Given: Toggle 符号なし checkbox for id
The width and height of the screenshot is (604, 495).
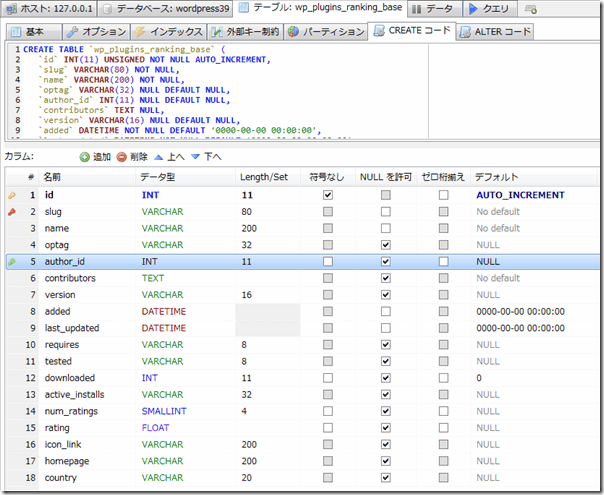Looking at the screenshot, I should click(x=328, y=195).
